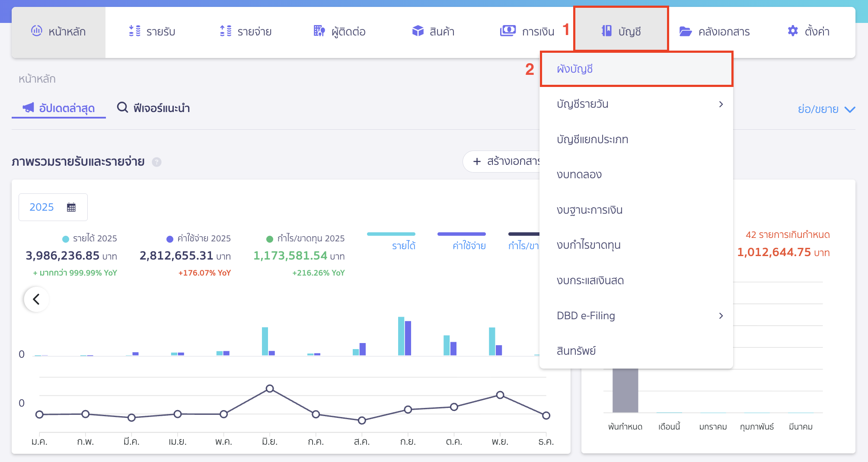Click the สินค้า product box icon
Viewport: 868px width, 462px height.
pyautogui.click(x=418, y=31)
